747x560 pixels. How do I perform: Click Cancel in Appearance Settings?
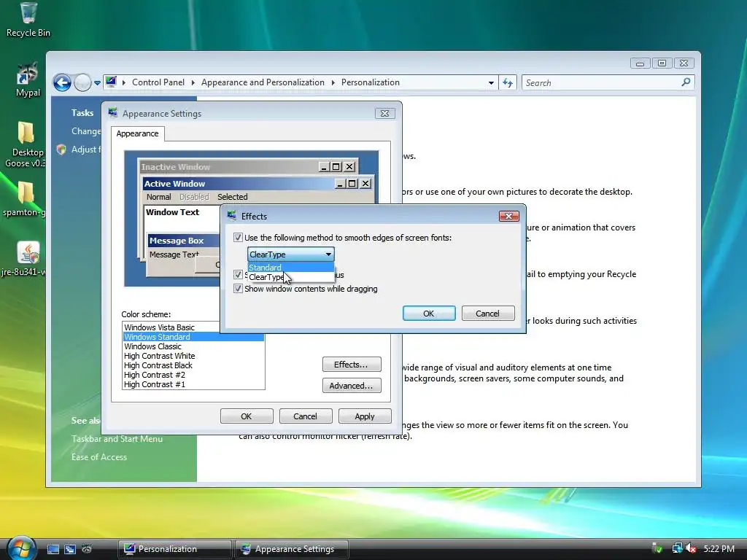pyautogui.click(x=306, y=416)
